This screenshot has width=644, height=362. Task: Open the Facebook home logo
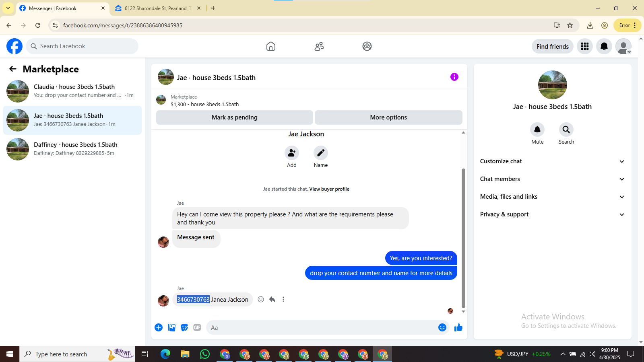click(x=14, y=46)
